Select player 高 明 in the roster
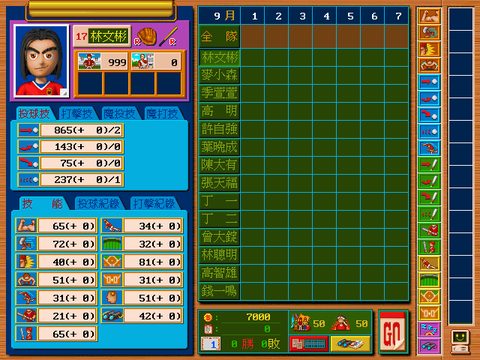The image size is (480, 360). point(219,111)
